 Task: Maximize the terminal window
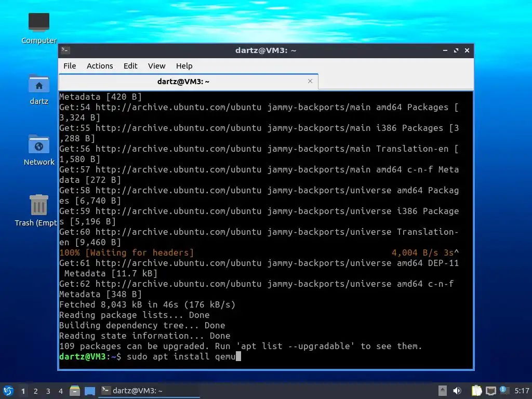click(456, 50)
